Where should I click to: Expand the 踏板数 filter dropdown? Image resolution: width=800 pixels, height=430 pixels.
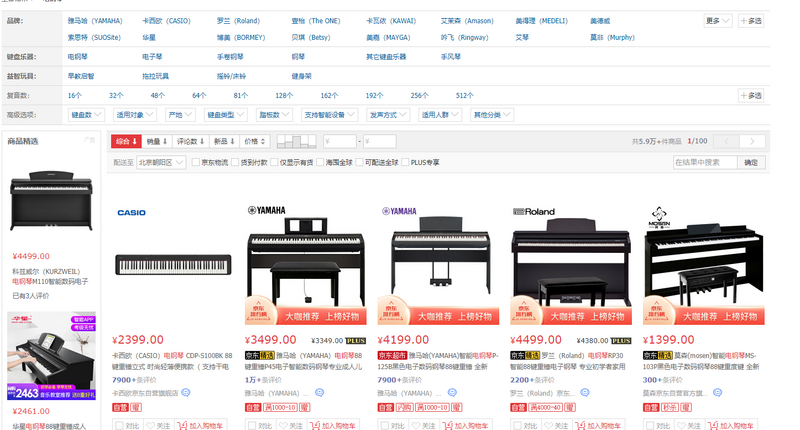point(274,115)
